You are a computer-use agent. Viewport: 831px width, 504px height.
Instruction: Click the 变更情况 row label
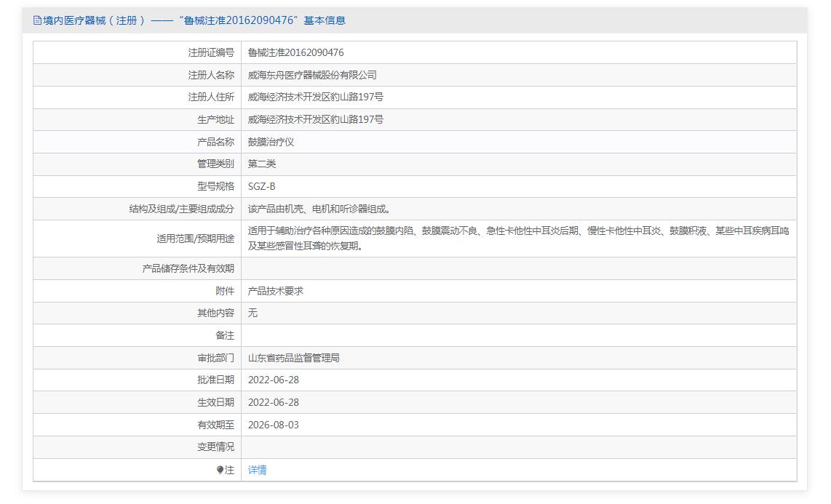(215, 447)
